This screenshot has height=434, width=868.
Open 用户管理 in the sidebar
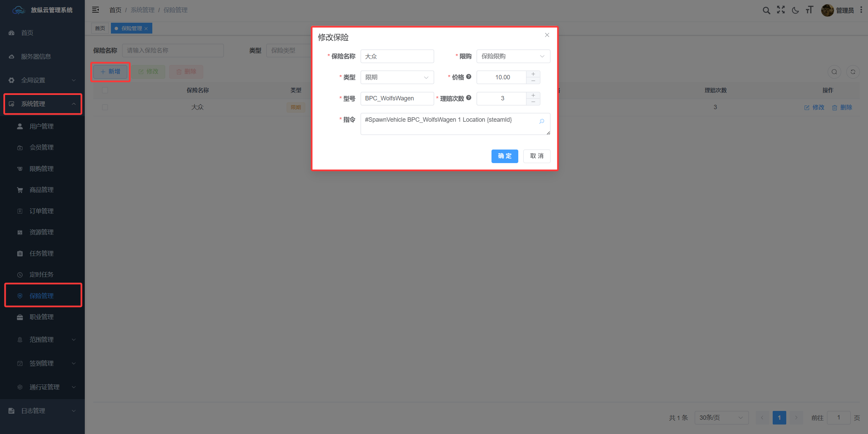42,126
